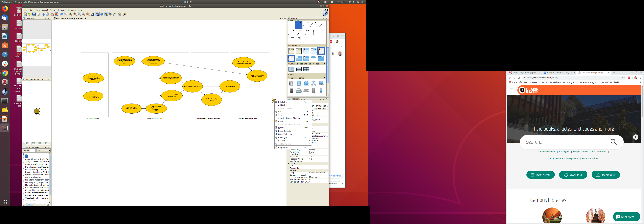Choose Edit Label from context menu
This screenshot has height=224, width=644.
pos(282,102)
